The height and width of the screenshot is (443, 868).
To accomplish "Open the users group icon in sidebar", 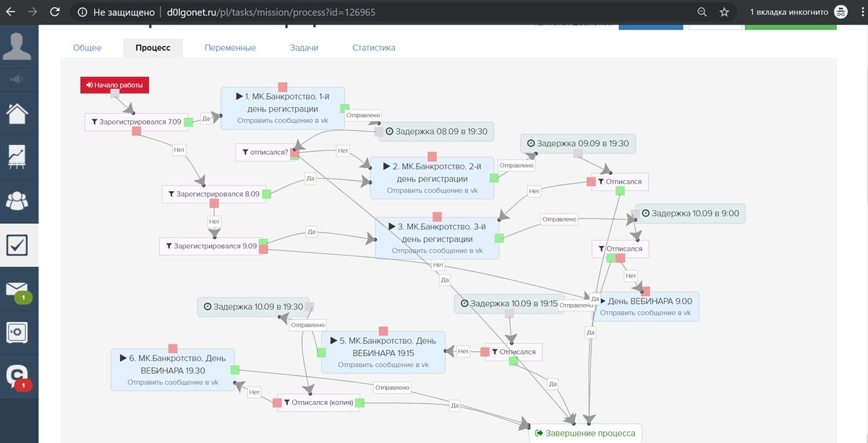I will pyautogui.click(x=18, y=201).
